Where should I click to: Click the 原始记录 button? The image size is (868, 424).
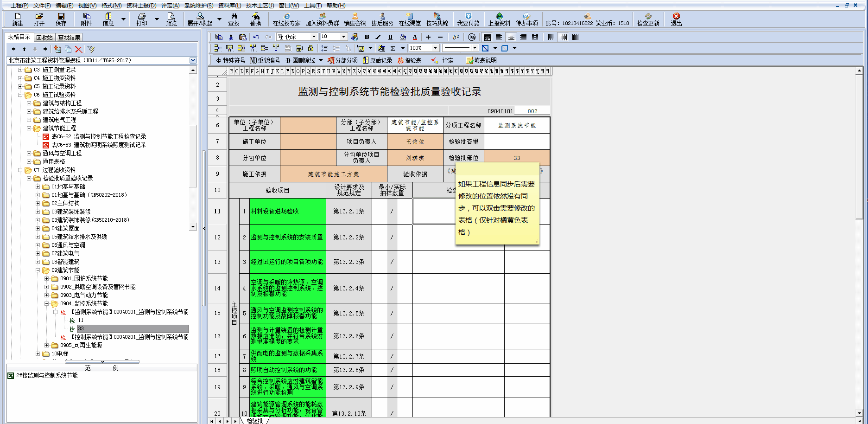(377, 60)
